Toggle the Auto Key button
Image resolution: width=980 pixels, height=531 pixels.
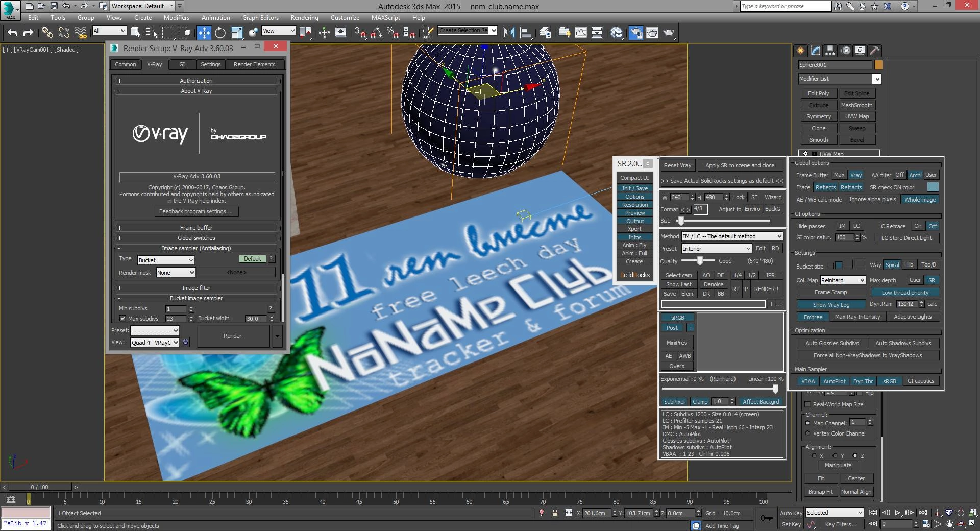[x=791, y=513]
